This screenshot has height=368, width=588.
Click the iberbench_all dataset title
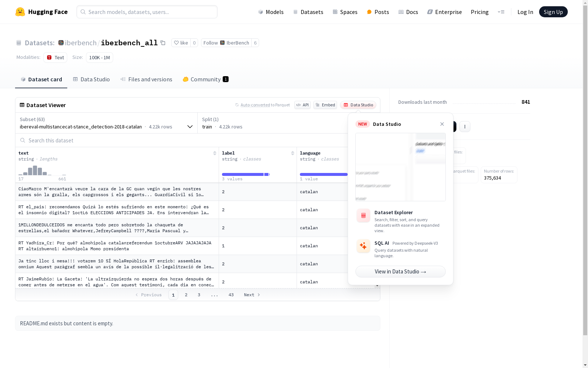tap(129, 43)
